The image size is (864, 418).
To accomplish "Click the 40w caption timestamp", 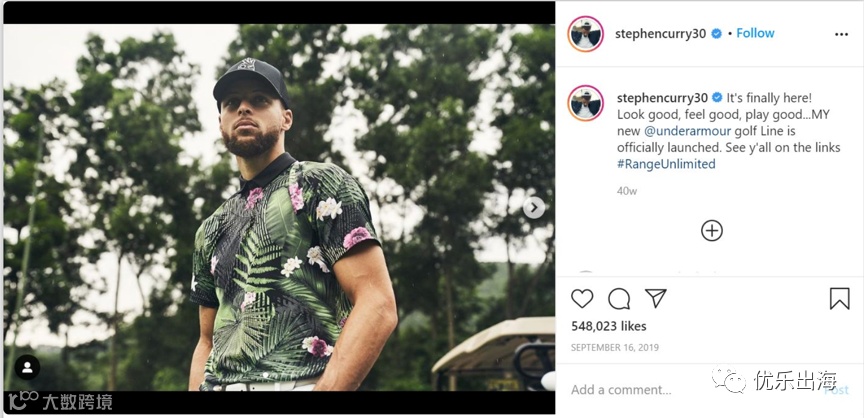I will (x=627, y=190).
